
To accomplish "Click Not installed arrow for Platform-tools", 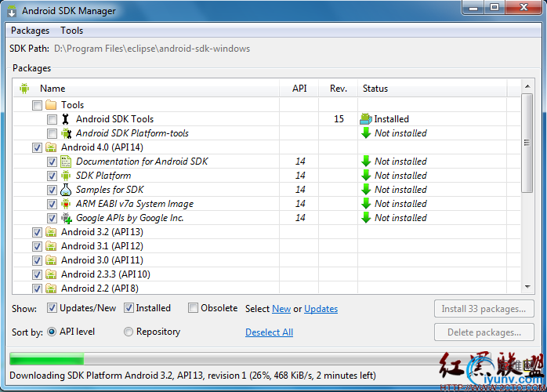I will click(366, 133).
